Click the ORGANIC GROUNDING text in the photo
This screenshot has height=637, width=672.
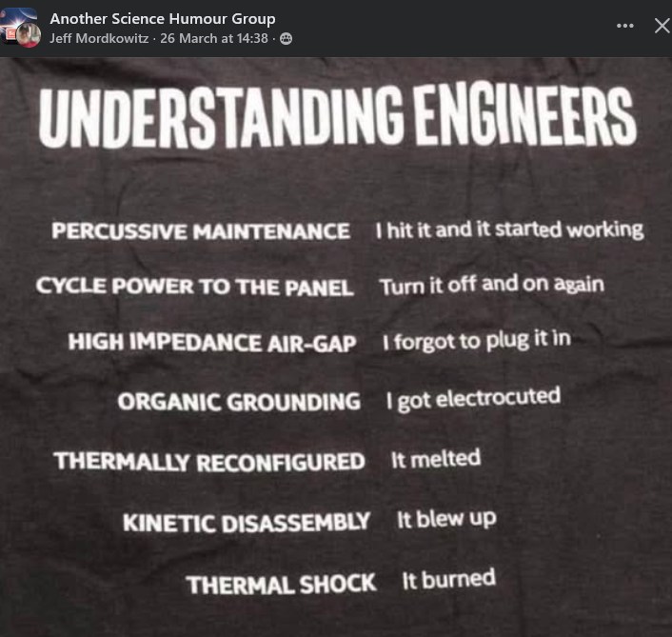click(239, 401)
